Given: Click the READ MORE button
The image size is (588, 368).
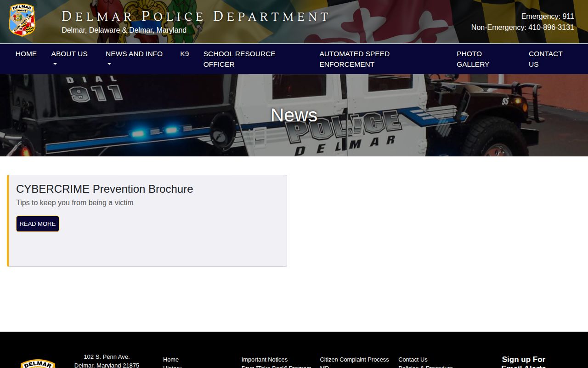Looking at the screenshot, I should point(38,224).
